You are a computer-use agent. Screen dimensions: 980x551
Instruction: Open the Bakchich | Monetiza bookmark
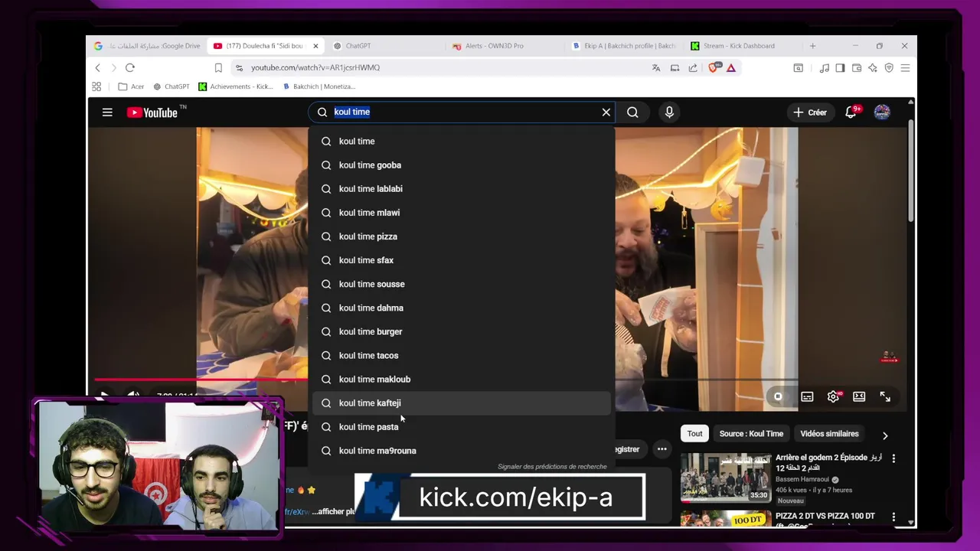point(318,86)
